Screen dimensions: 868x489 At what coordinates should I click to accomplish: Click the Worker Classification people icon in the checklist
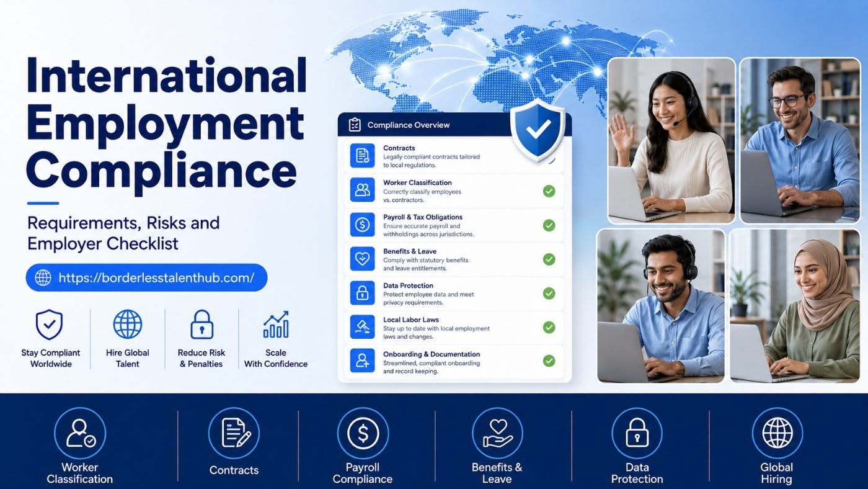point(362,190)
